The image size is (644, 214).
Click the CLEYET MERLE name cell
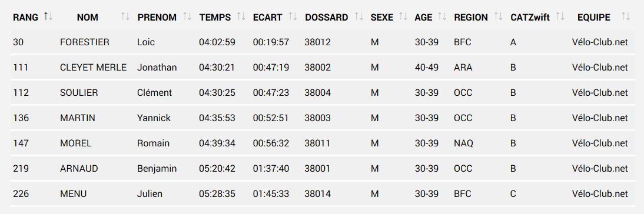point(93,67)
